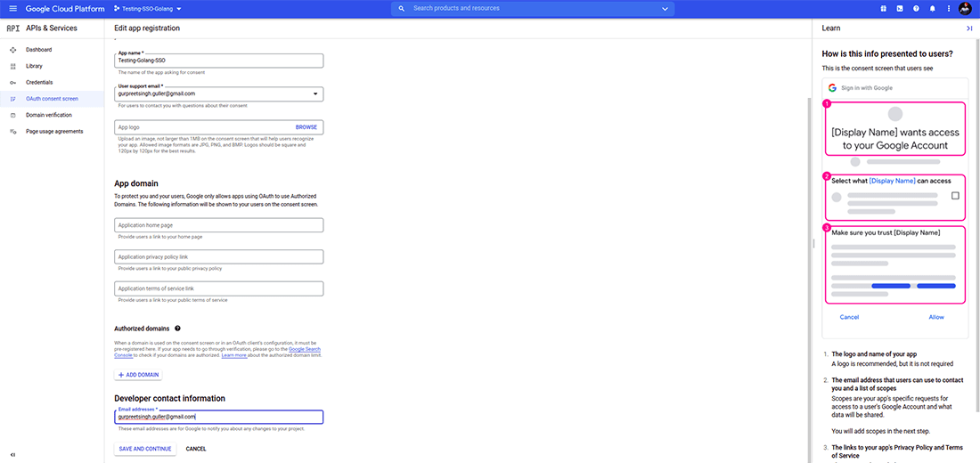
Task: Click the Credentials key icon
Action: pos(13,83)
